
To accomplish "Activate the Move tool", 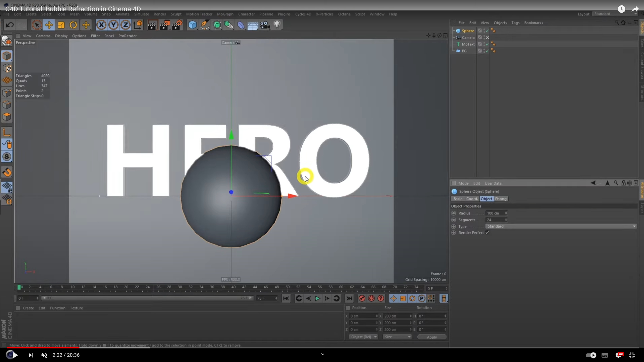I will point(49,25).
